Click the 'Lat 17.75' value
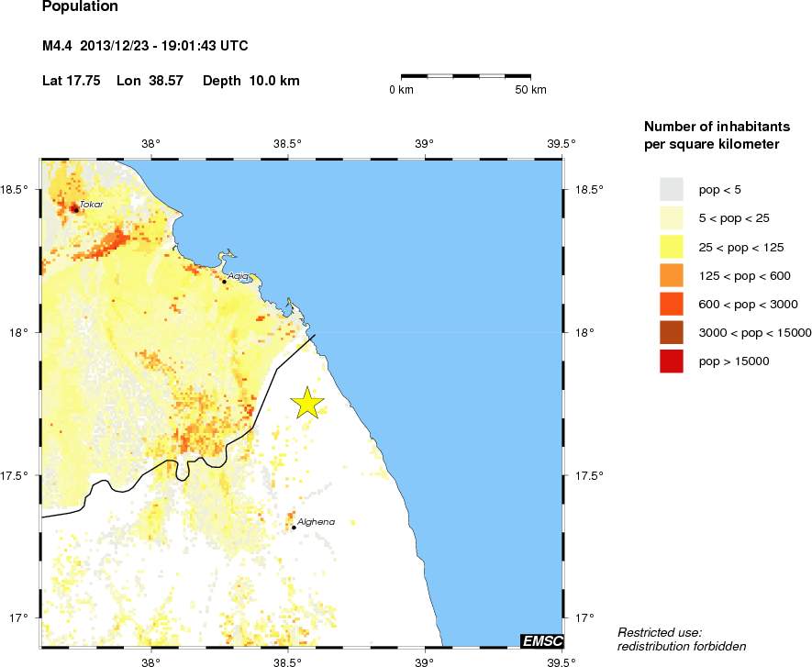This screenshot has height=667, width=812. pos(72,81)
